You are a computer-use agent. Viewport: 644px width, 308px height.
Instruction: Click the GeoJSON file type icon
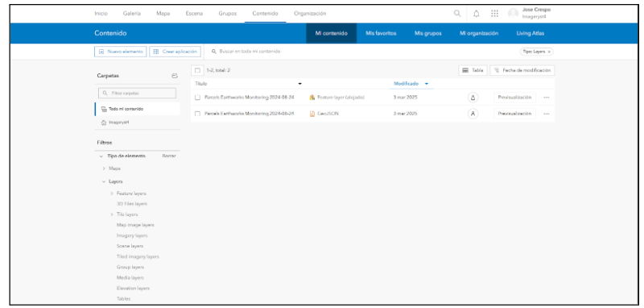tap(312, 114)
